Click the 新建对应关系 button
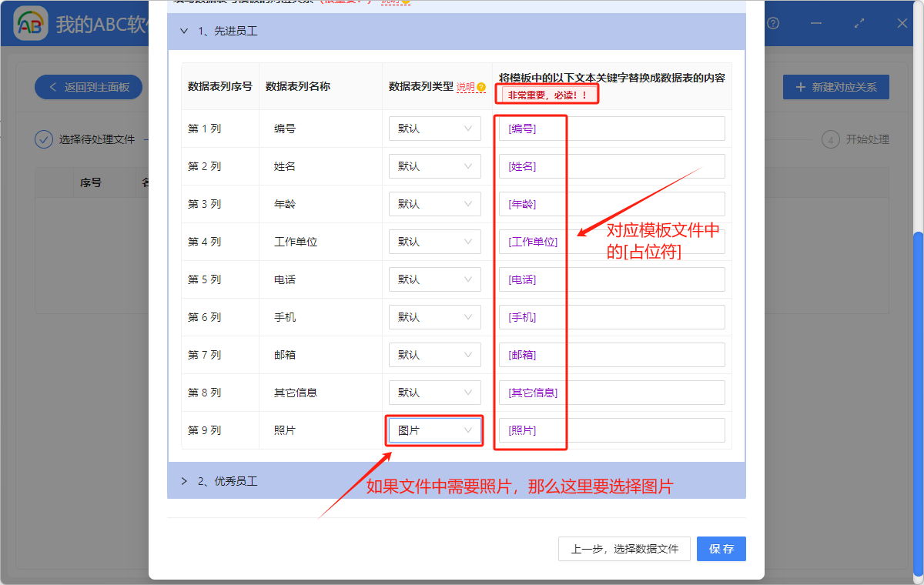 point(839,87)
